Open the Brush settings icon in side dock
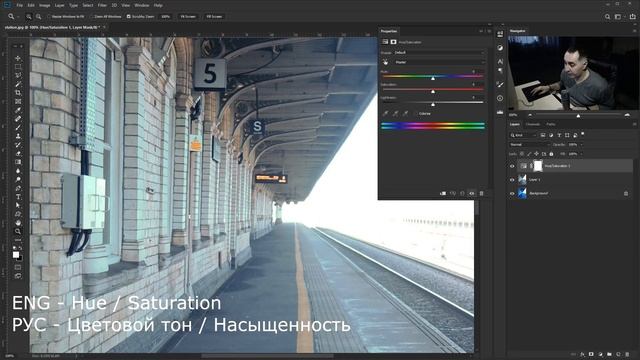 point(500,84)
